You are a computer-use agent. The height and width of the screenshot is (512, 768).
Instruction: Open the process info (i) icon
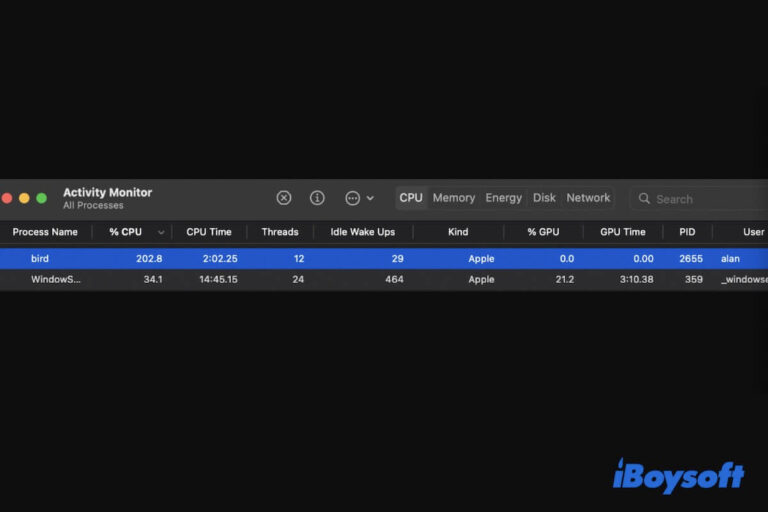(x=317, y=198)
